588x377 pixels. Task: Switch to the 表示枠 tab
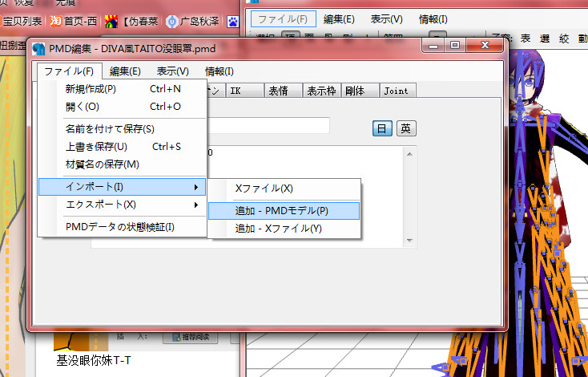[322, 91]
